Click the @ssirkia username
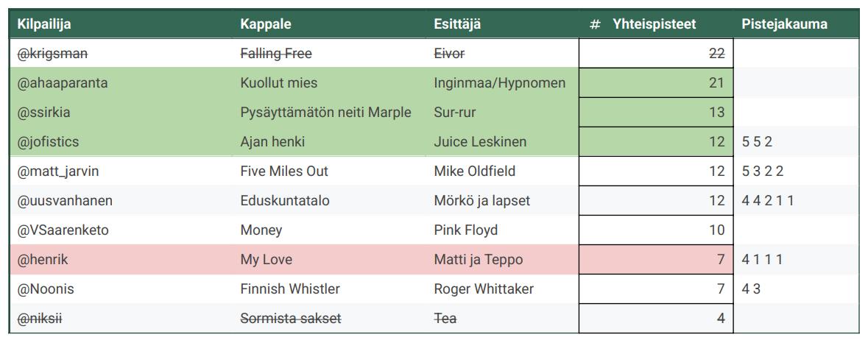 44,113
